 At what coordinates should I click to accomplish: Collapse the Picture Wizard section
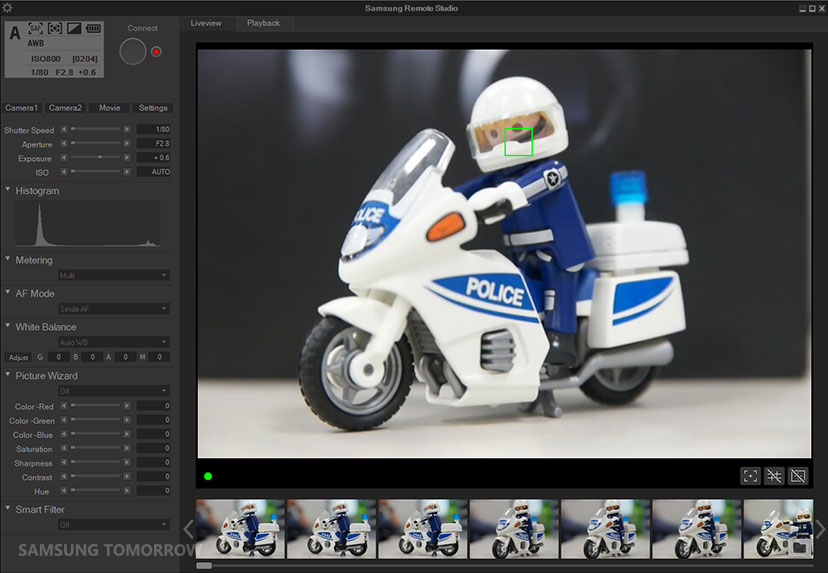(x=8, y=376)
